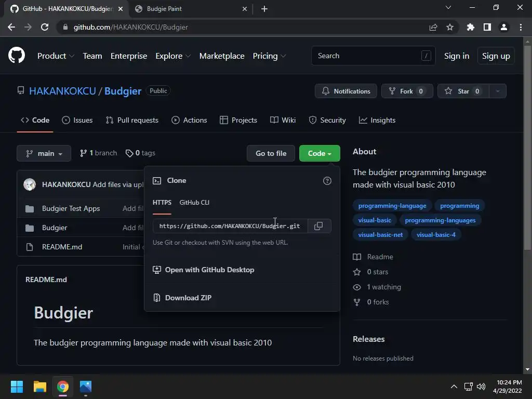The image size is (532, 399).
Task: Open the Marketplace link
Action: point(222,56)
